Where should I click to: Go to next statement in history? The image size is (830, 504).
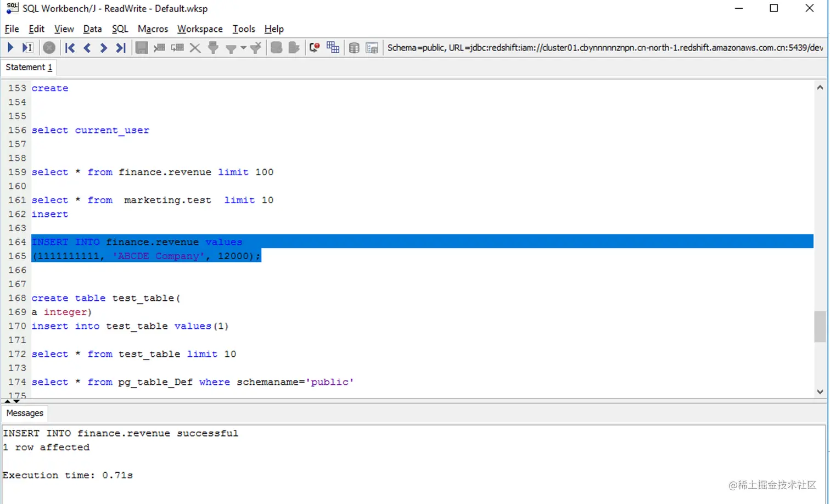[x=103, y=48]
